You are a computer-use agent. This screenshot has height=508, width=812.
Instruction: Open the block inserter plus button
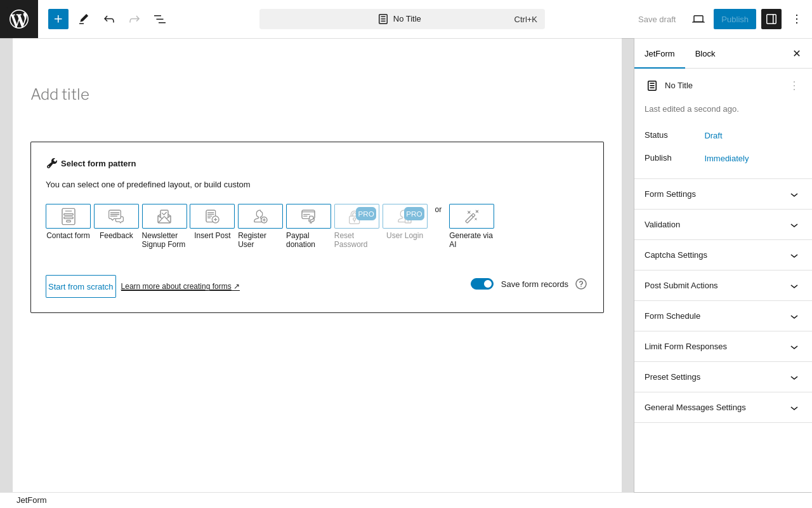click(58, 19)
